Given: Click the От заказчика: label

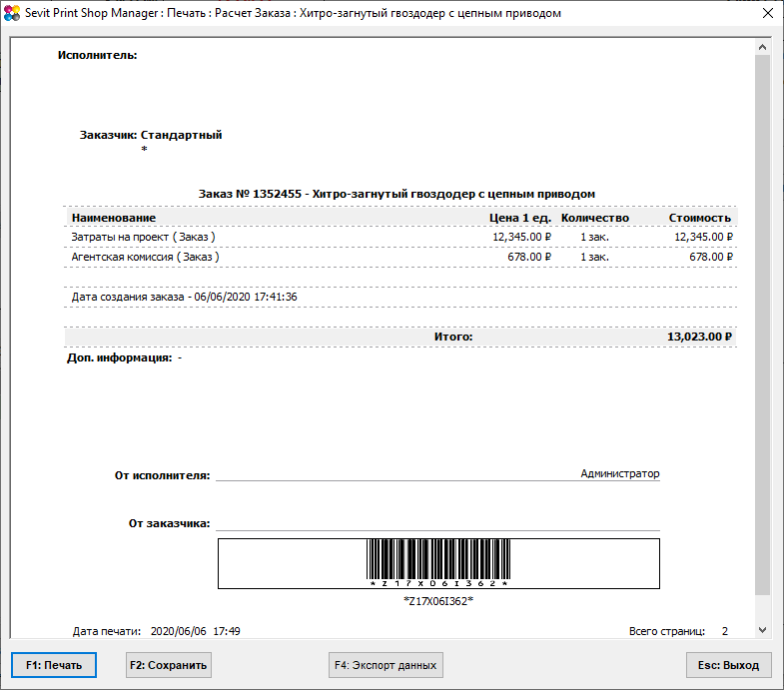Looking at the screenshot, I should click(x=170, y=523).
